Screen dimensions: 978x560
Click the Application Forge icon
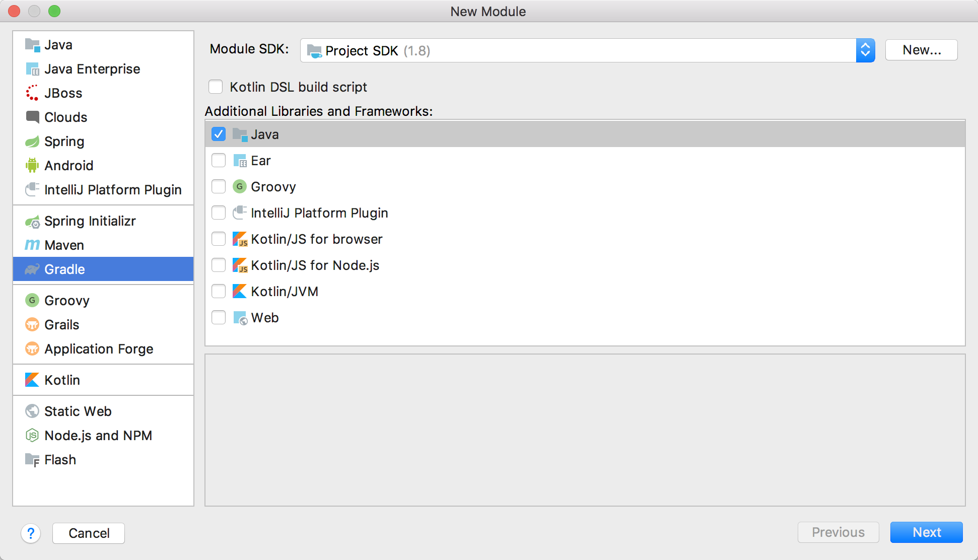click(32, 349)
